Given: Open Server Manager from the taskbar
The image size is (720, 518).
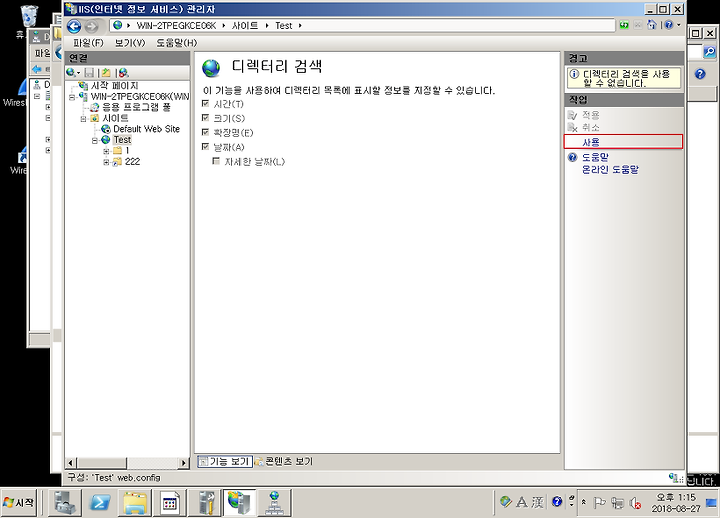Looking at the screenshot, I should point(65,502).
